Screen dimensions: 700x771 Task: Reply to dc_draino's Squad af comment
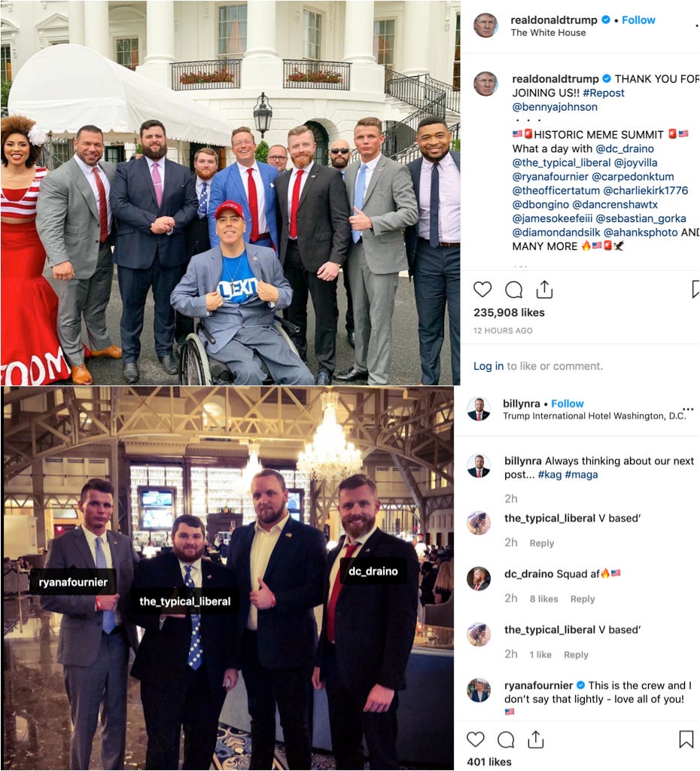(583, 599)
